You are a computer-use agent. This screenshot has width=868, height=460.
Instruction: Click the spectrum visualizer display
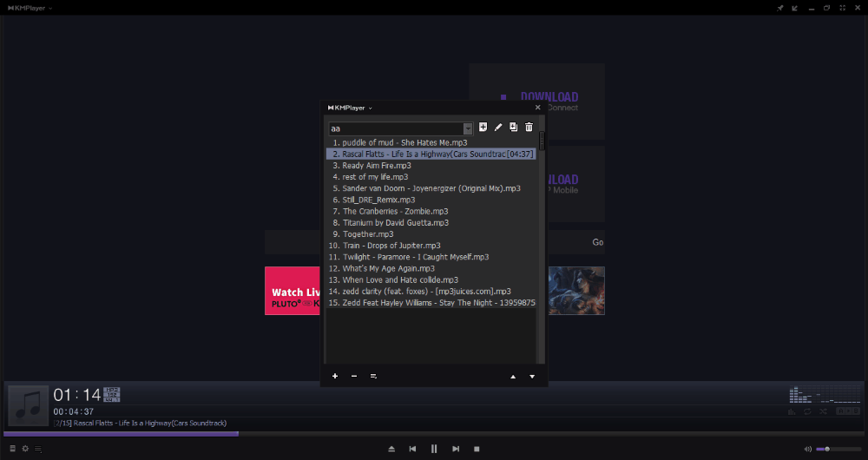point(825,395)
